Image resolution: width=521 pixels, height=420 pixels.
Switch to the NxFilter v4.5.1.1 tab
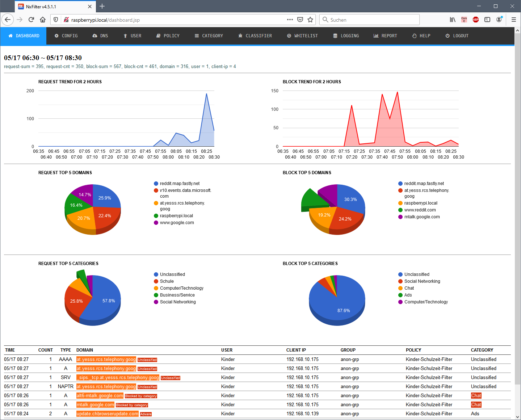coord(56,7)
